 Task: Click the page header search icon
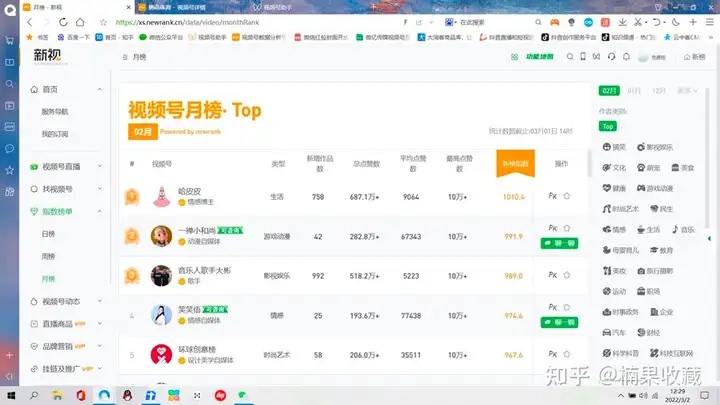point(570,56)
